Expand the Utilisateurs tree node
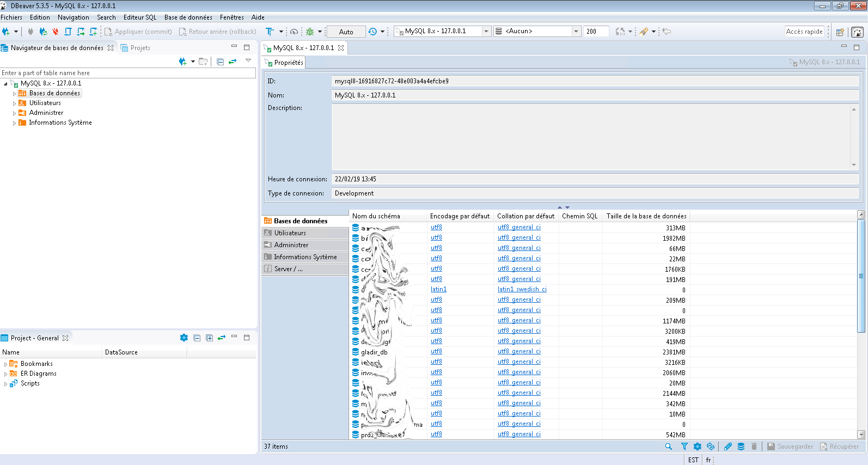868x465 pixels. 15,103
